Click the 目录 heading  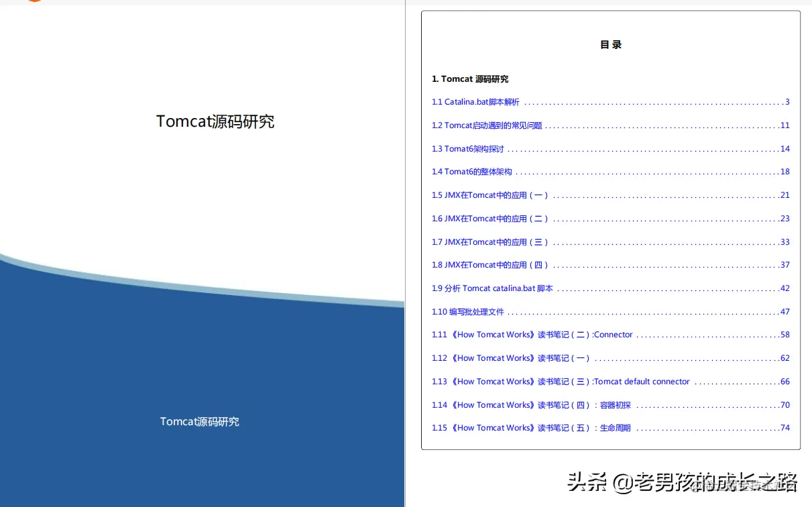tap(611, 45)
